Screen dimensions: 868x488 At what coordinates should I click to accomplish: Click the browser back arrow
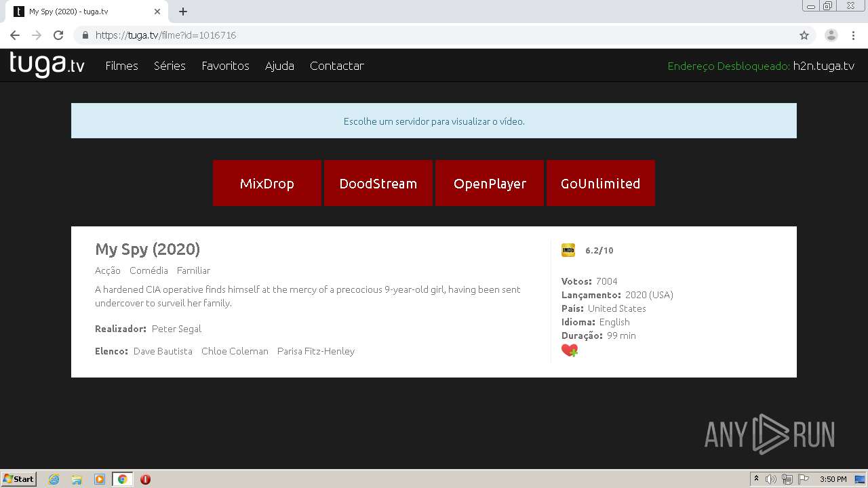[15, 35]
